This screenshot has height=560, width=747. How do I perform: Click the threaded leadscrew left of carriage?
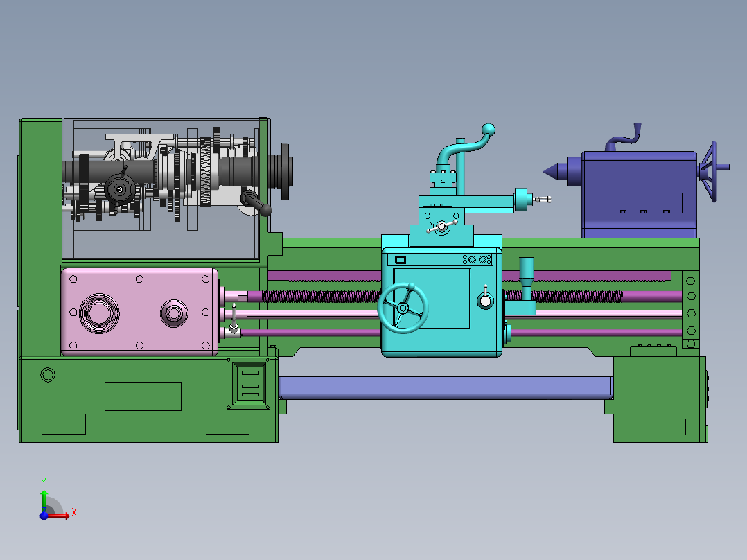pyautogui.click(x=321, y=297)
